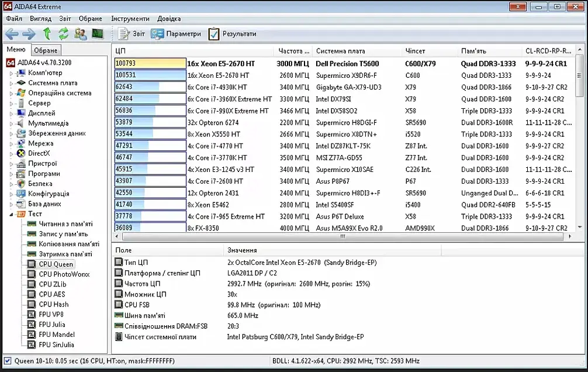Select Затримка пам'яті memory latency test
Screen dimensions: 588x372
[65, 254]
